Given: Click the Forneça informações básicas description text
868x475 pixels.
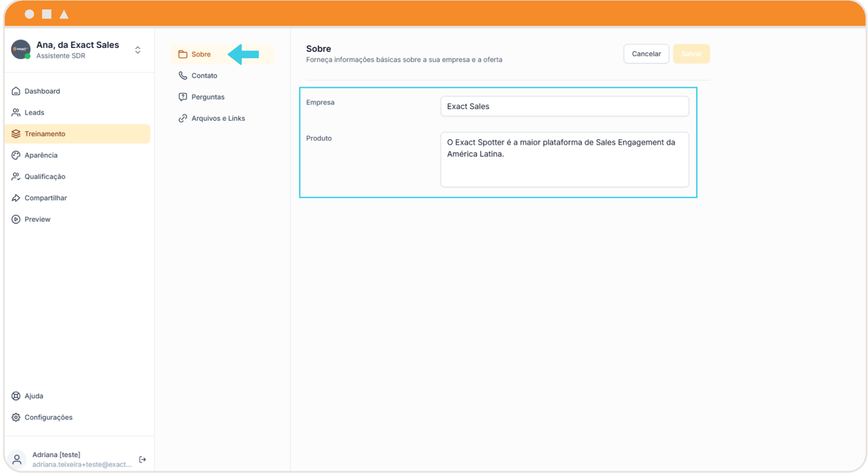Looking at the screenshot, I should [x=404, y=60].
